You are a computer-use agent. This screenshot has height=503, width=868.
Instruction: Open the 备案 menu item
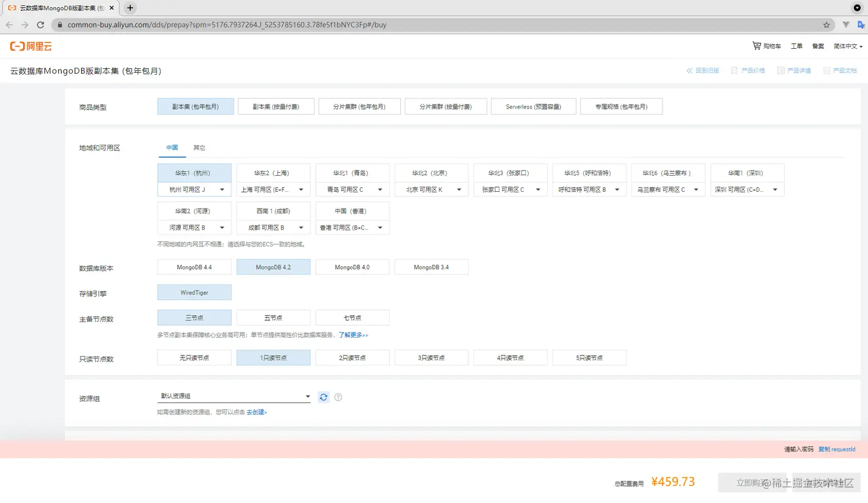tap(818, 46)
